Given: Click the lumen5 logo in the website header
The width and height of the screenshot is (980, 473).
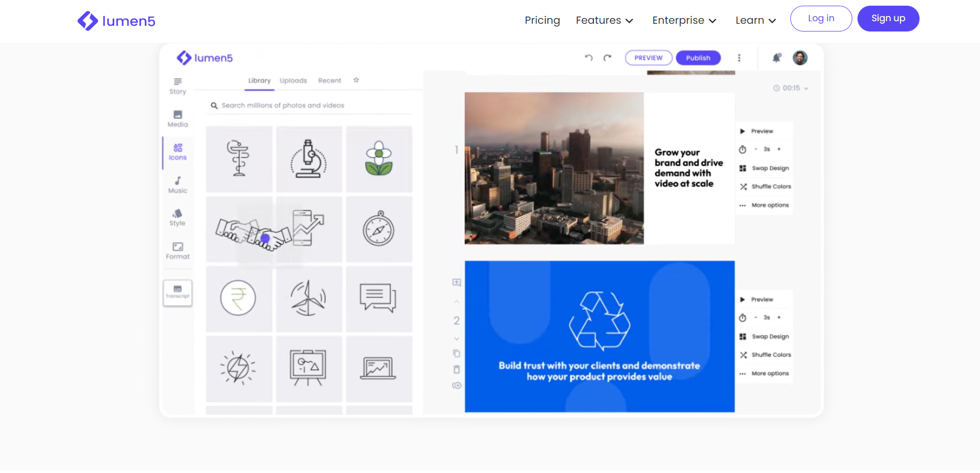Looking at the screenshot, I should pyautogui.click(x=116, y=21).
